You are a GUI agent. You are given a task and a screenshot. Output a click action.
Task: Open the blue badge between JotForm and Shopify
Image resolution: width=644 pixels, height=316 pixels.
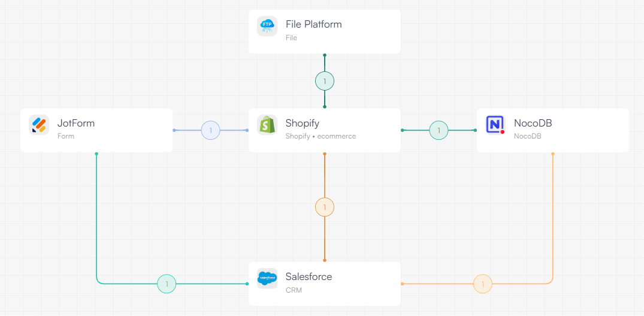click(211, 130)
